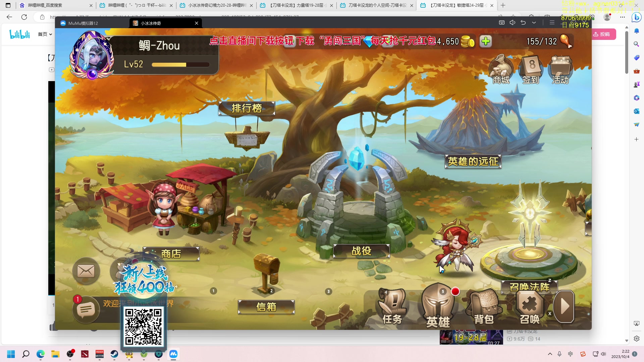Enter 英雄的远征 expedition
This screenshot has width=644, height=362.
point(473,162)
